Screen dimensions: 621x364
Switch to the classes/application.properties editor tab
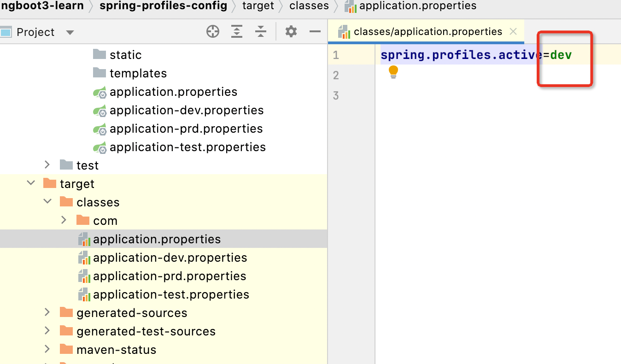(428, 31)
